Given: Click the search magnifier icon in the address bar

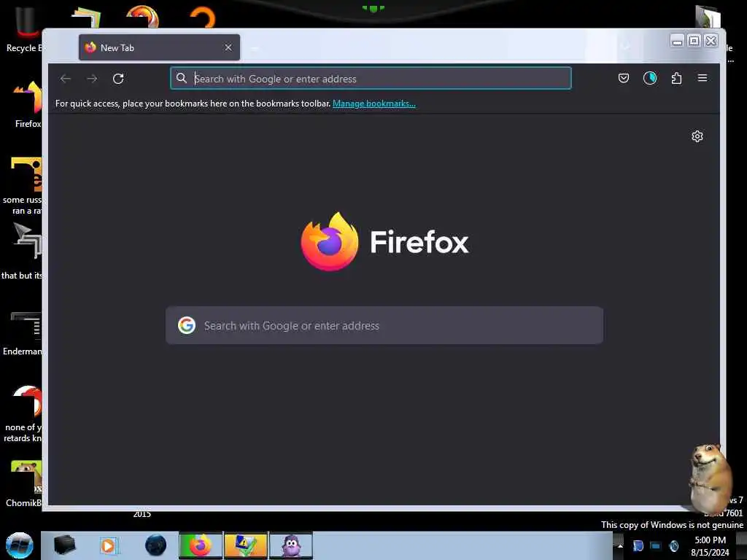Looking at the screenshot, I should 182,78.
